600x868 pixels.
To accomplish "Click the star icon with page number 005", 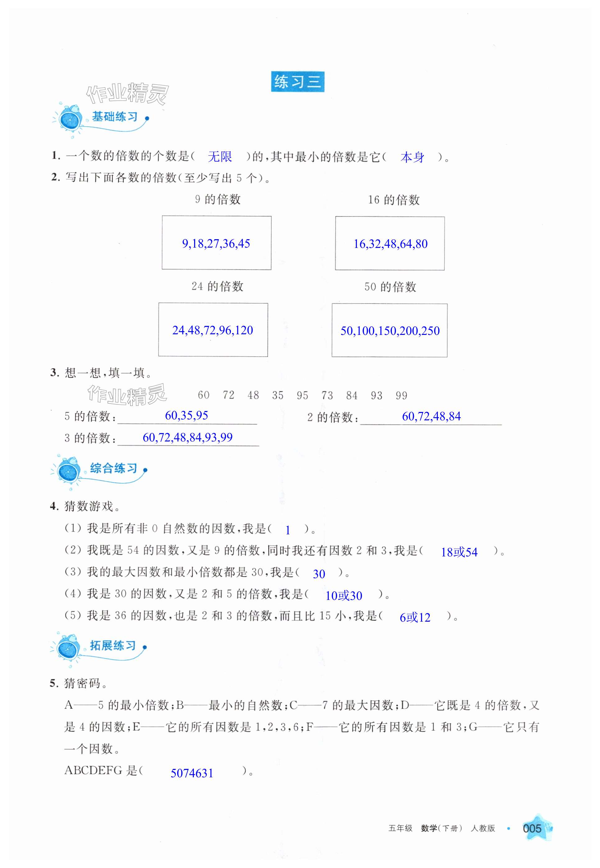I will pyautogui.click(x=535, y=828).
